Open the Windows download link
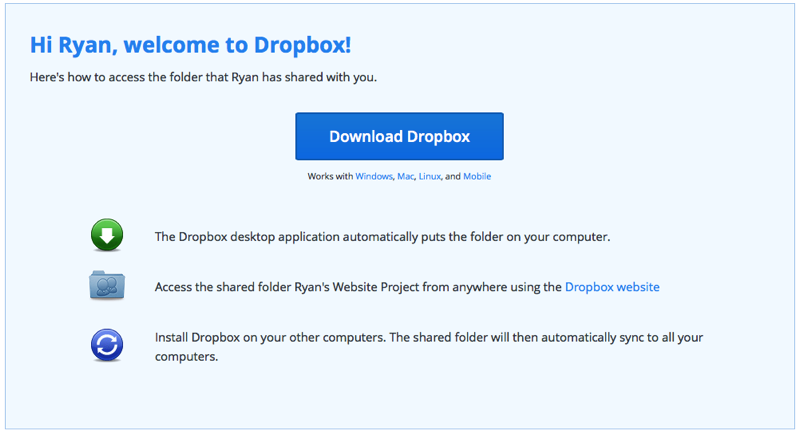The height and width of the screenshot is (434, 800). (374, 176)
